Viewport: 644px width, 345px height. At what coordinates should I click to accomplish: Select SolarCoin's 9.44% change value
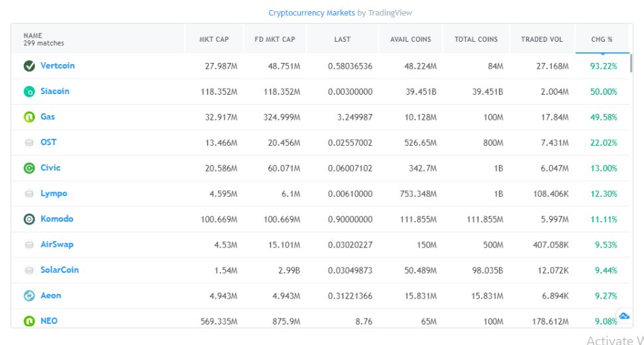606,270
